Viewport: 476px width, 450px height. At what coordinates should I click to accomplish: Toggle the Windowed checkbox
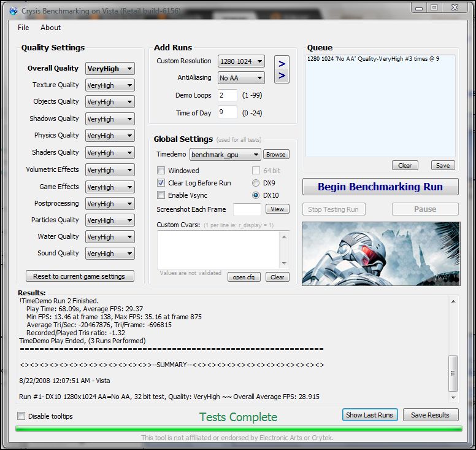click(x=161, y=171)
